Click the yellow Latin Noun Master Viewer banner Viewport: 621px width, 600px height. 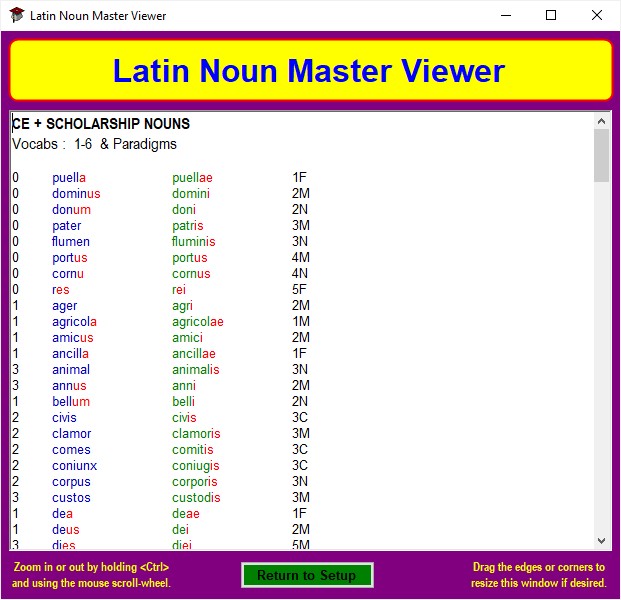tap(310, 71)
